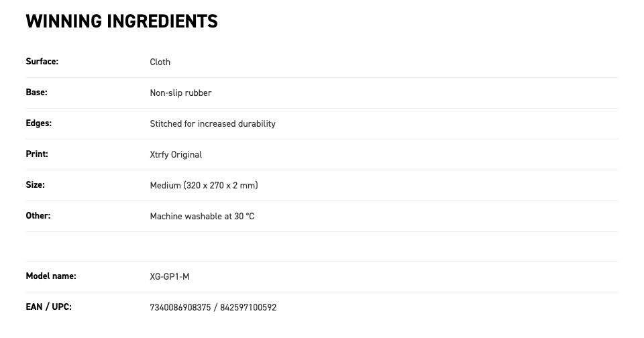Select the Base label
The height and width of the screenshot is (338, 644).
pos(36,92)
